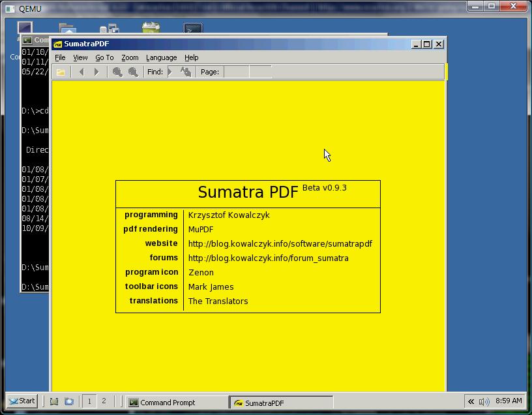Screen dimensions: 532x415
Task: Click the Open file folder toolbar icon
Action: pos(61,72)
